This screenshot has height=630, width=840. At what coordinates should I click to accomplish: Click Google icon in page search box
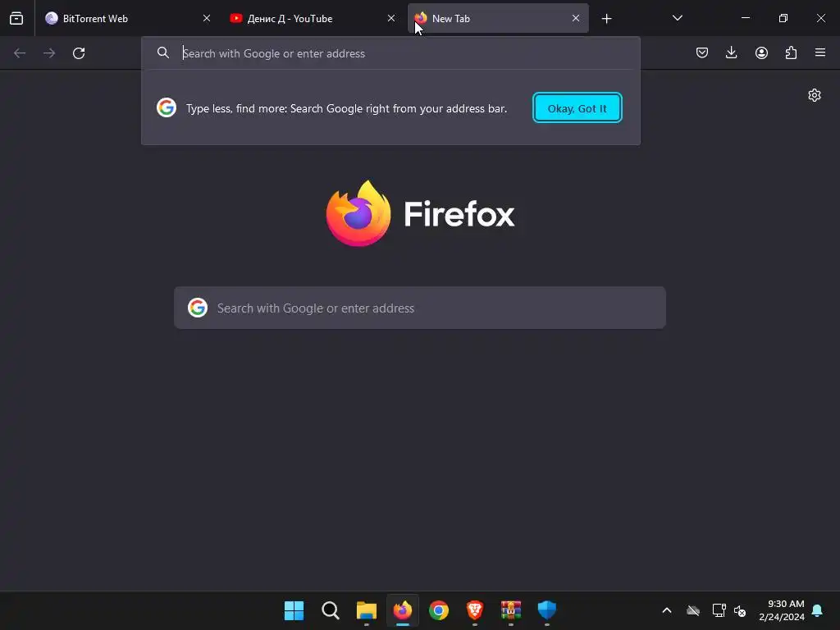[198, 308]
